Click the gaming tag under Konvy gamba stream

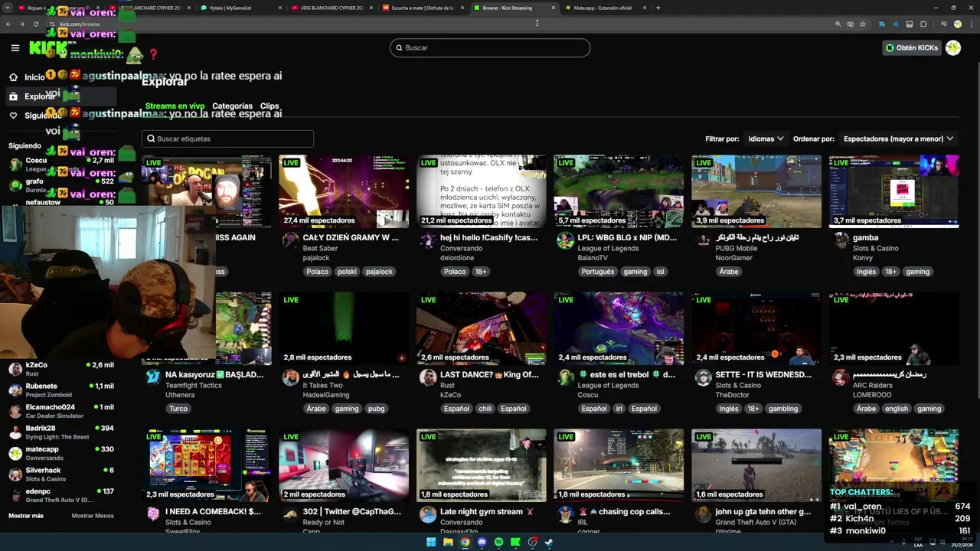917,272
